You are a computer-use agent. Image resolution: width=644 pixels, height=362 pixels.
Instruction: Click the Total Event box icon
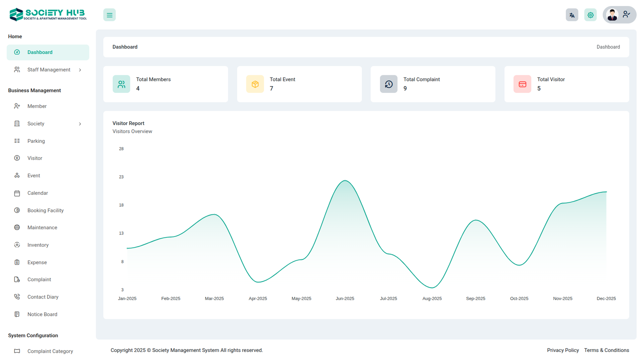point(255,84)
